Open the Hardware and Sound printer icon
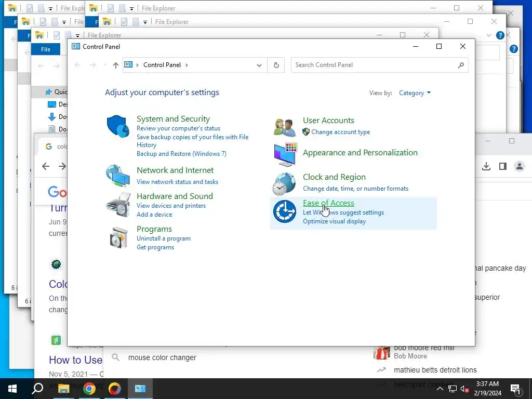Image resolution: width=532 pixels, height=399 pixels. coord(118,205)
